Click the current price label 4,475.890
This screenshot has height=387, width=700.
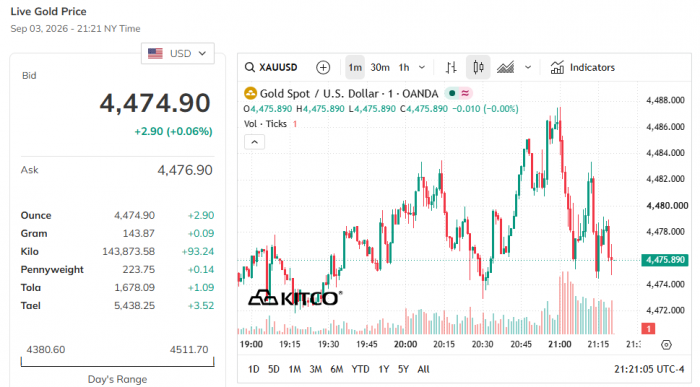(x=665, y=260)
